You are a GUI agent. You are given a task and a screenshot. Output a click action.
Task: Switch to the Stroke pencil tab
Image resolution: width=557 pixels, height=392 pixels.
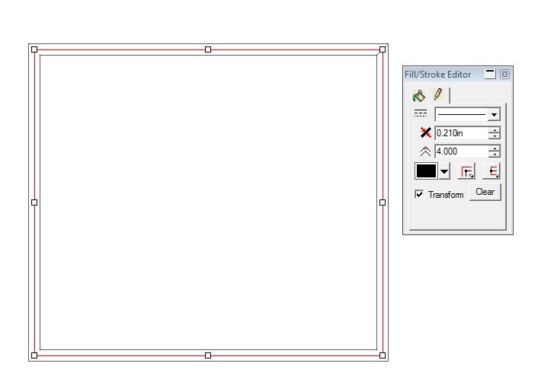(439, 94)
